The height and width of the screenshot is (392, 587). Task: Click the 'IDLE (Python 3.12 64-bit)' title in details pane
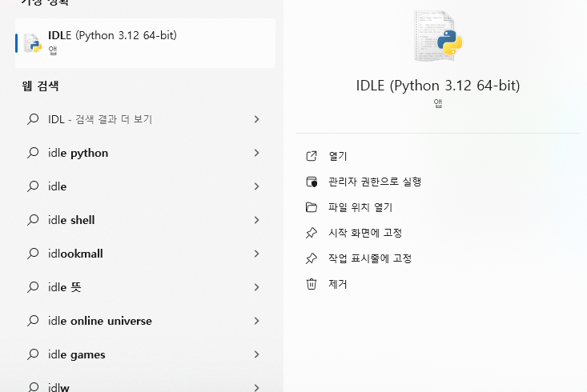pyautogui.click(x=437, y=86)
